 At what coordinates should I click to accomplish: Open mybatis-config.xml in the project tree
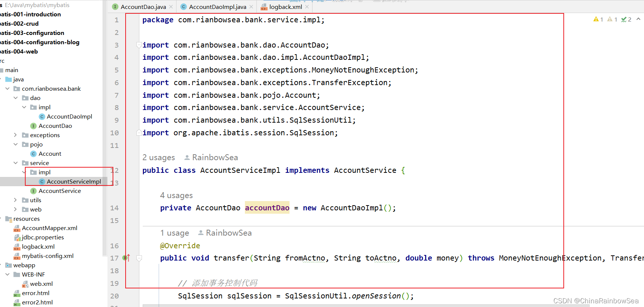tap(48, 256)
